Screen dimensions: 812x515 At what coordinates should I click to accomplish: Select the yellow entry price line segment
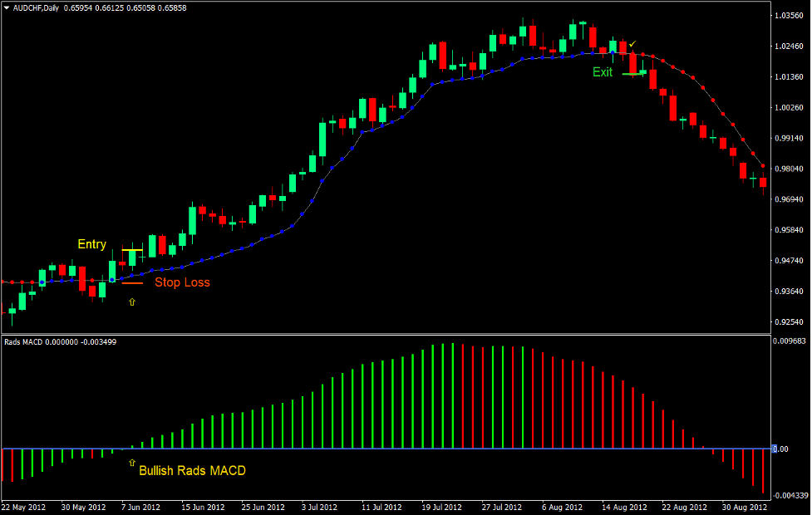(133, 249)
